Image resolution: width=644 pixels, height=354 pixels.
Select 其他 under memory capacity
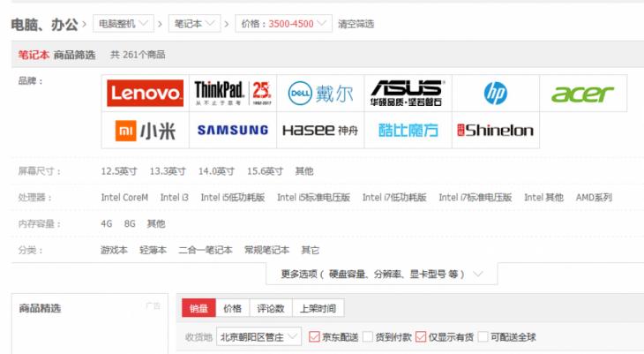point(156,223)
